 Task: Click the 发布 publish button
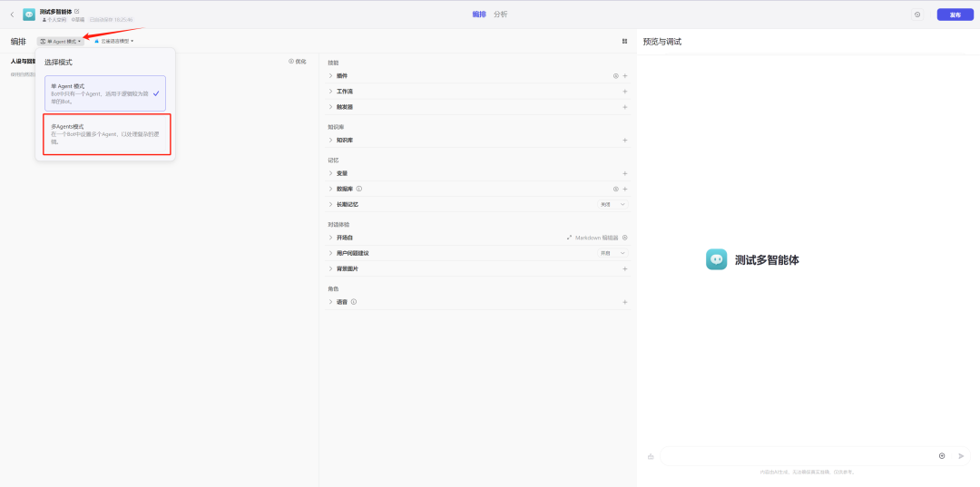(955, 15)
